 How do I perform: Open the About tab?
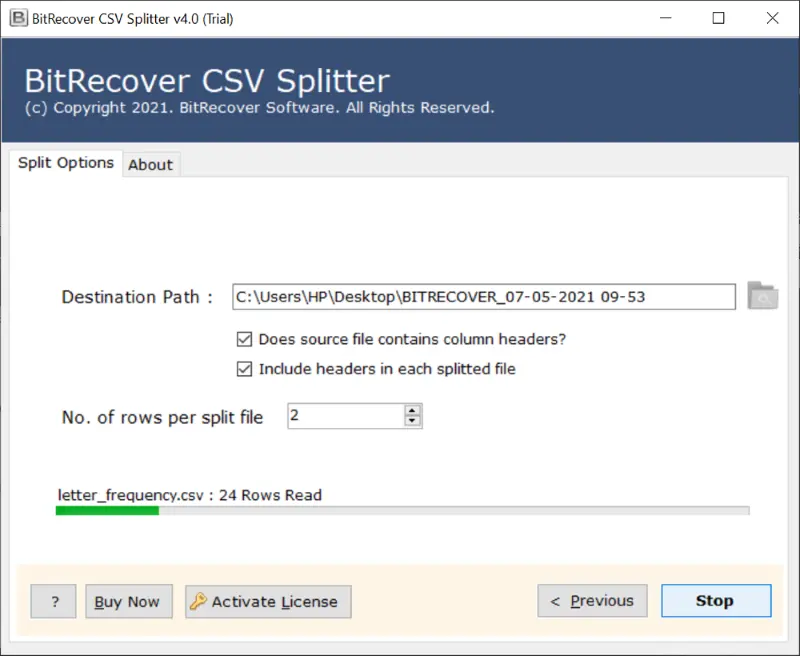[x=151, y=165]
